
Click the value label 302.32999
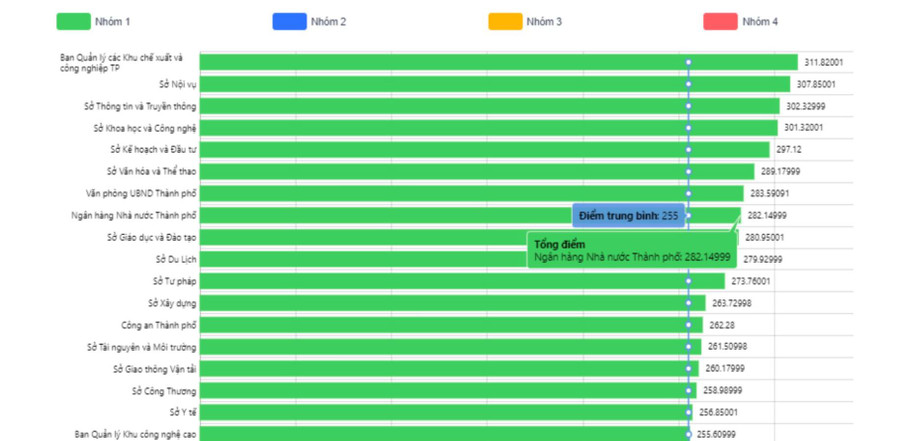[806, 106]
